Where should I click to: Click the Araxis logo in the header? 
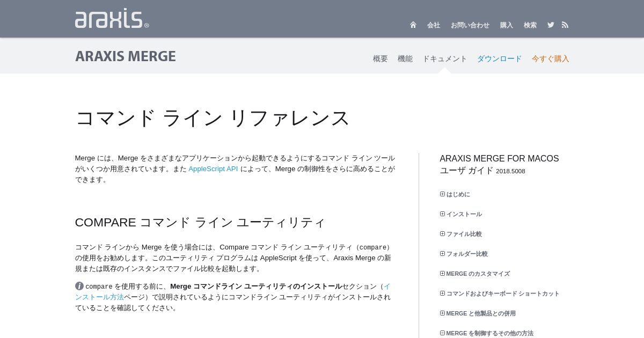[112, 18]
